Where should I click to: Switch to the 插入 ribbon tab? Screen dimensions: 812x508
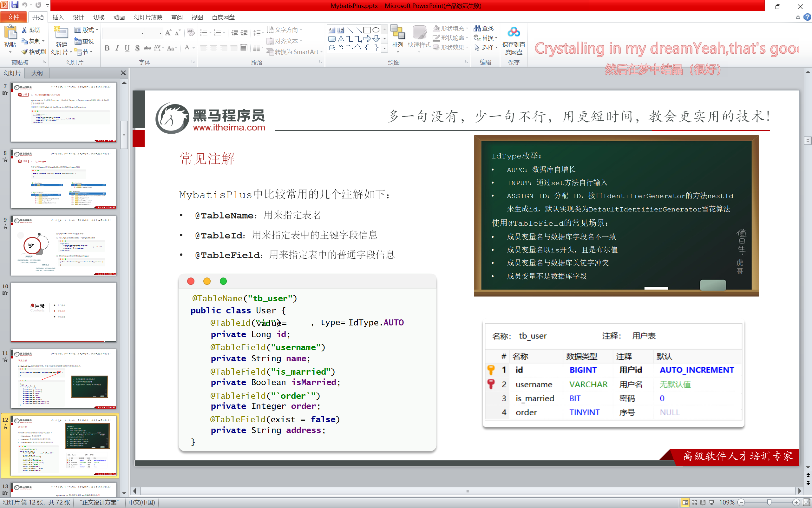[58, 17]
